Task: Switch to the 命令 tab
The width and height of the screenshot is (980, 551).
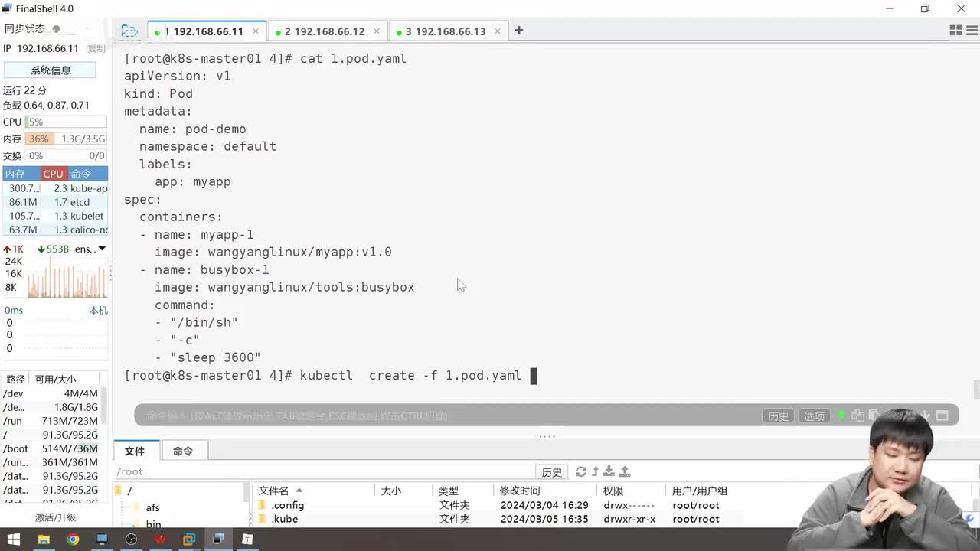Action: click(183, 451)
